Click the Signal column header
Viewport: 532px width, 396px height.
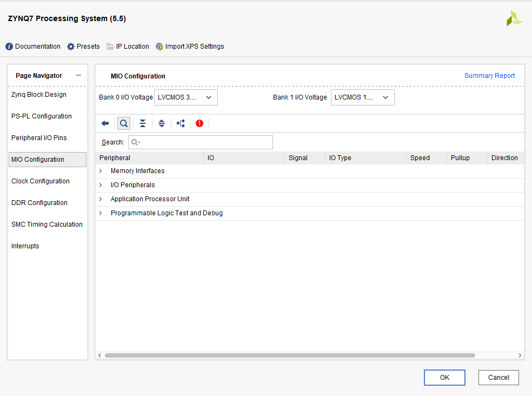click(305, 158)
